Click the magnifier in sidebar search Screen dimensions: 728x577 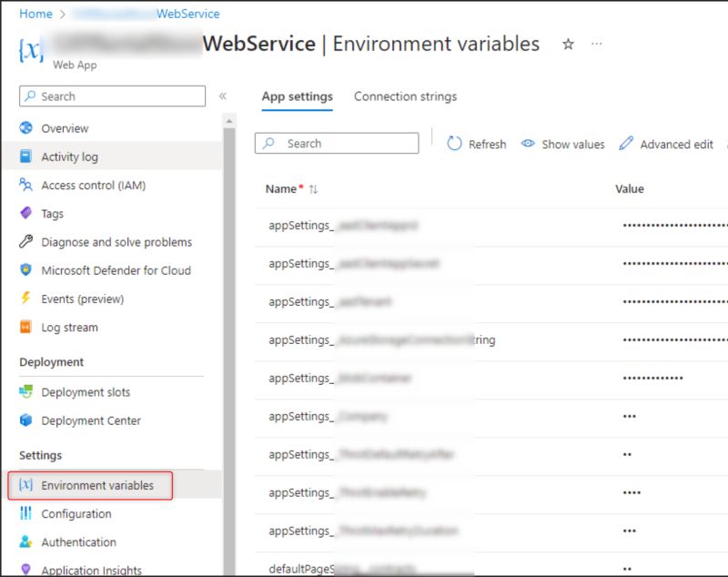[x=30, y=96]
